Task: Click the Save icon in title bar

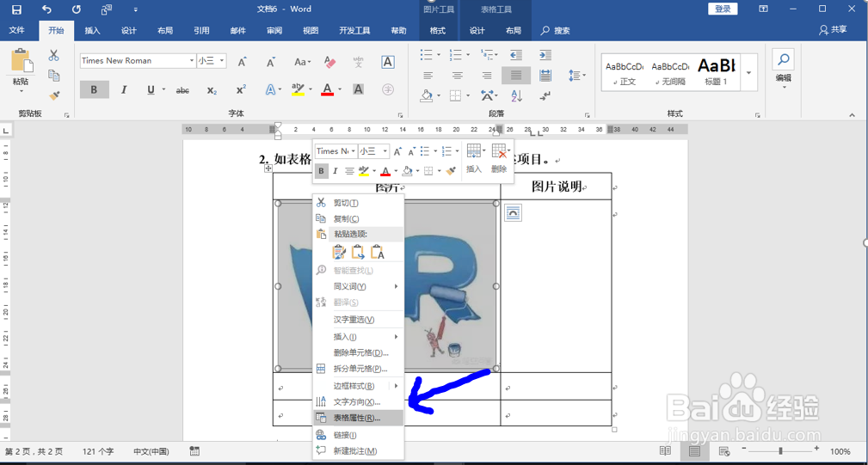Action: point(16,9)
